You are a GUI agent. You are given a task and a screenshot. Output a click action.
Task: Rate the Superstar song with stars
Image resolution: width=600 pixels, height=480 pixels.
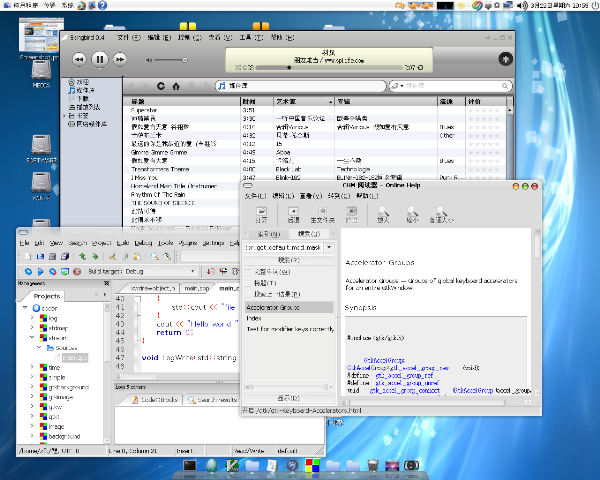pos(484,110)
